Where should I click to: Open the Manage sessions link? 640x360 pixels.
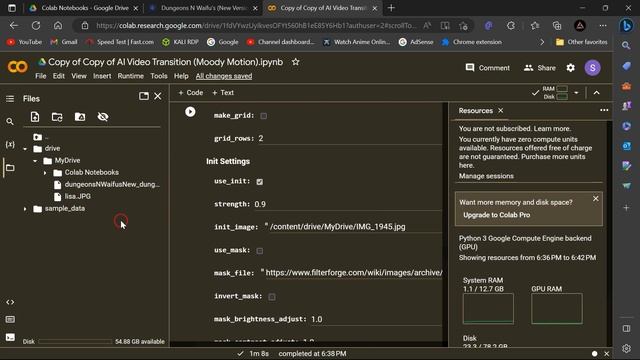tap(486, 176)
